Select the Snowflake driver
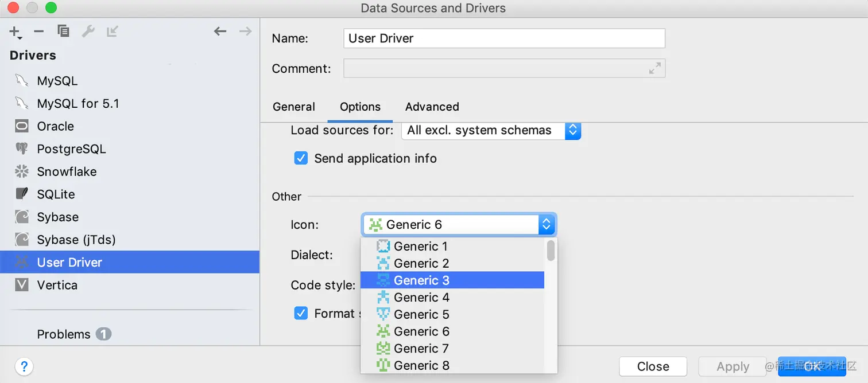 (67, 171)
